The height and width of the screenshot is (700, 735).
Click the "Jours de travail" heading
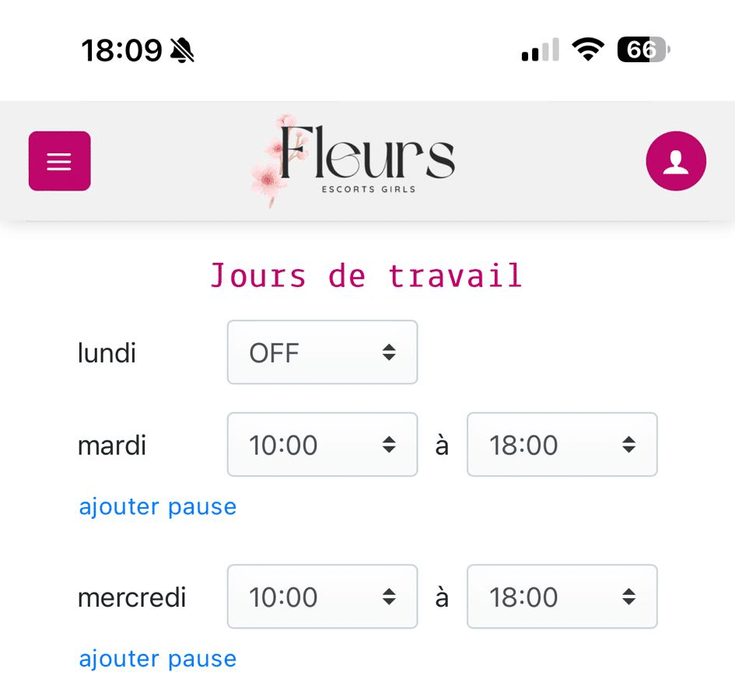click(x=366, y=276)
